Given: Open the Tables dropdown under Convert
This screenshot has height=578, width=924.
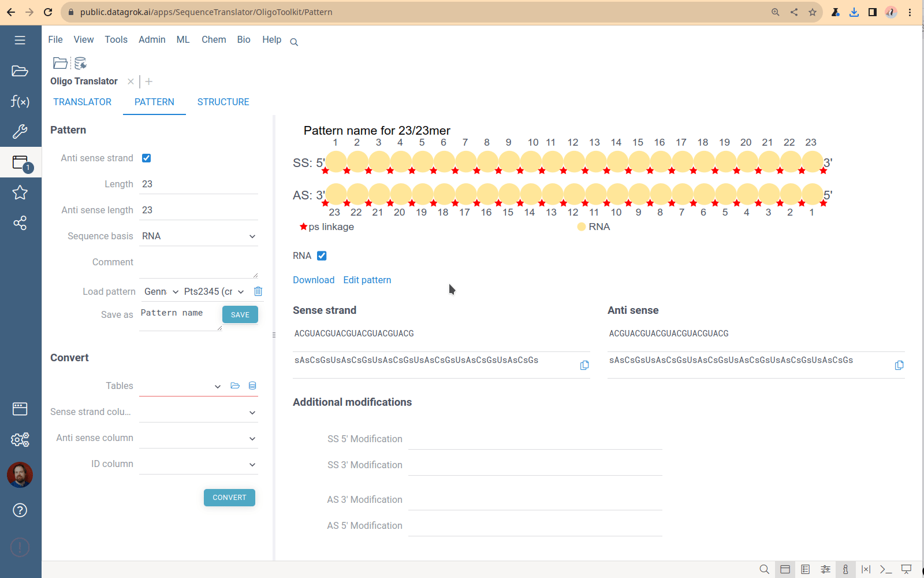Looking at the screenshot, I should 218,386.
